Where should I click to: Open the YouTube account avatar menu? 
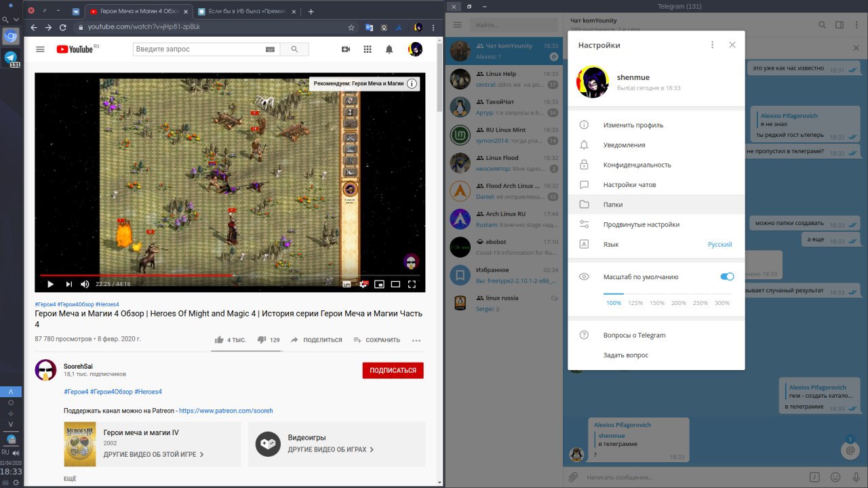click(x=415, y=49)
